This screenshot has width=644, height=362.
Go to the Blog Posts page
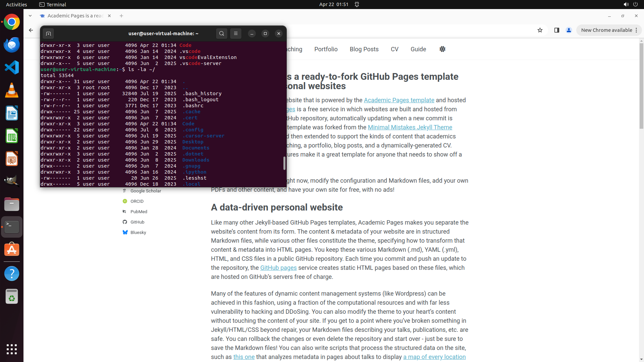pos(364,49)
